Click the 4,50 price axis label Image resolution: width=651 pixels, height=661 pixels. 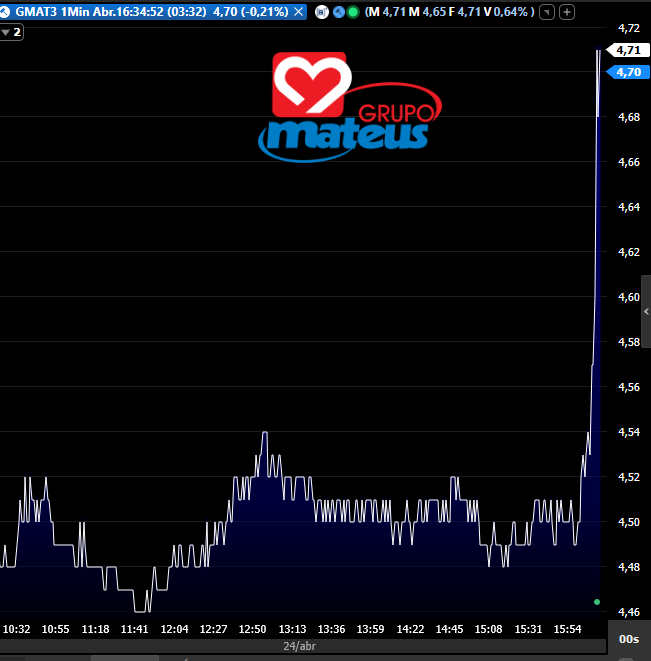pos(629,522)
